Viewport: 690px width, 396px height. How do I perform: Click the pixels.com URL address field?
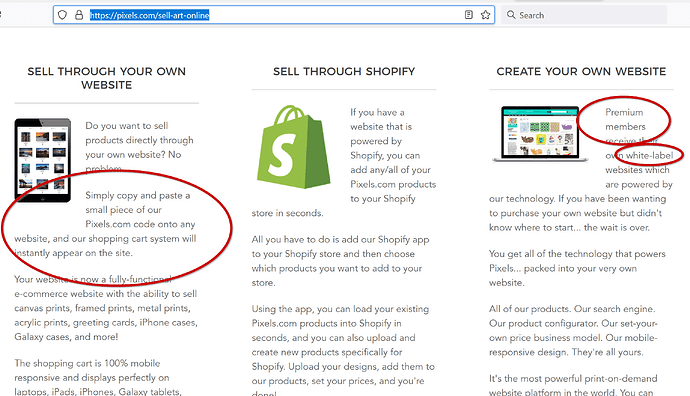[x=274, y=15]
